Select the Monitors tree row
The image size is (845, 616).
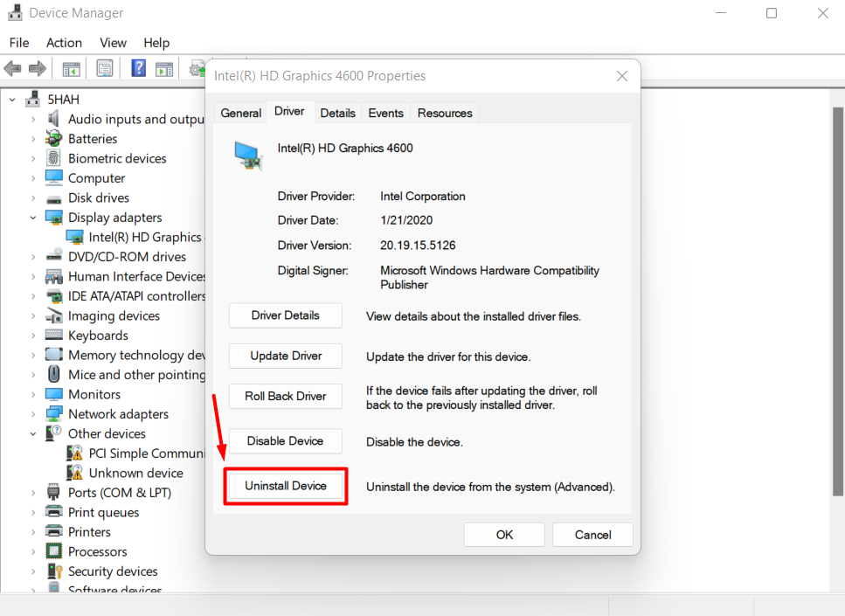coord(83,394)
